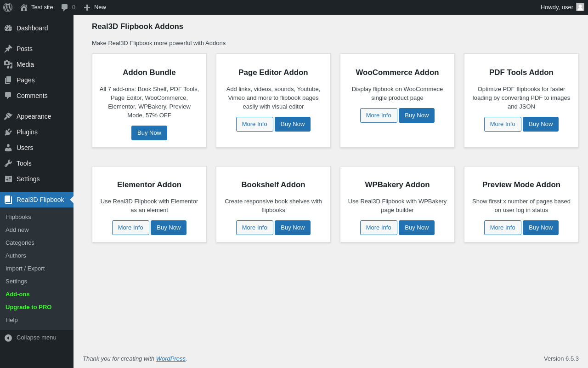Follow the WordPress footer link

(171, 359)
